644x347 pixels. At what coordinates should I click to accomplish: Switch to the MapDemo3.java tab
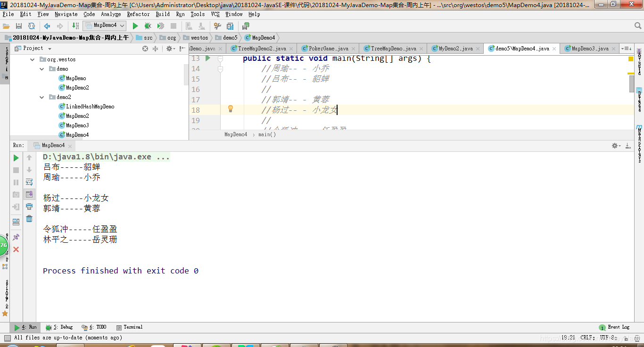[x=590, y=49]
